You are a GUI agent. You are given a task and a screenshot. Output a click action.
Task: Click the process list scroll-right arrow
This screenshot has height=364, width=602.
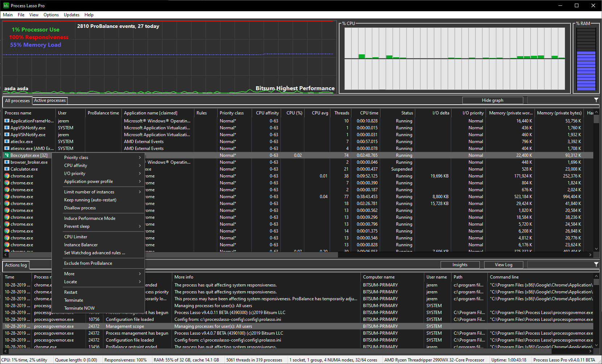tap(590, 255)
